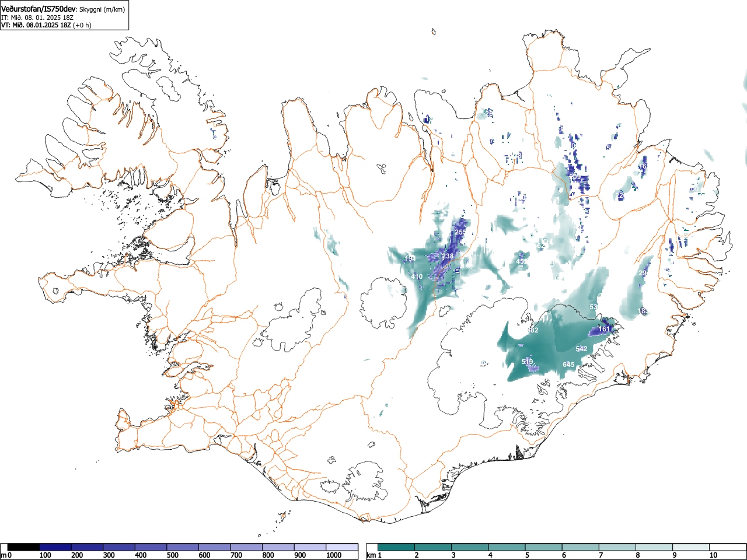
Task: Click the 'km' unit label in the legend
Action: click(x=371, y=555)
